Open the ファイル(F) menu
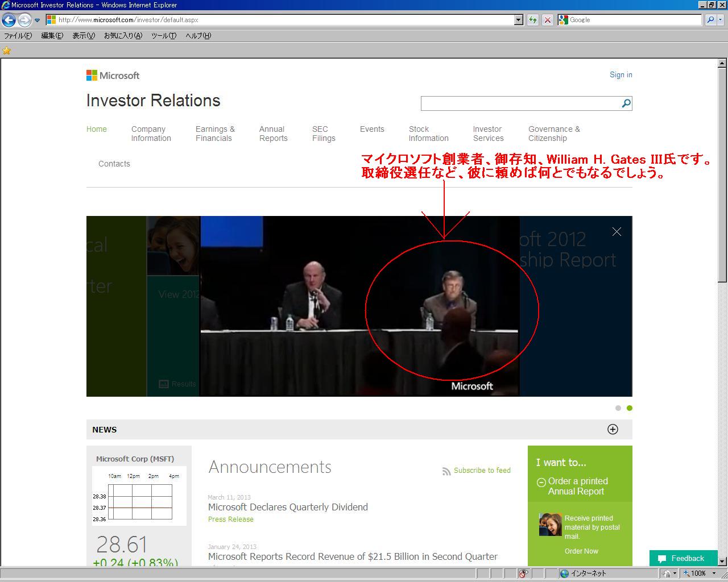 (x=18, y=36)
